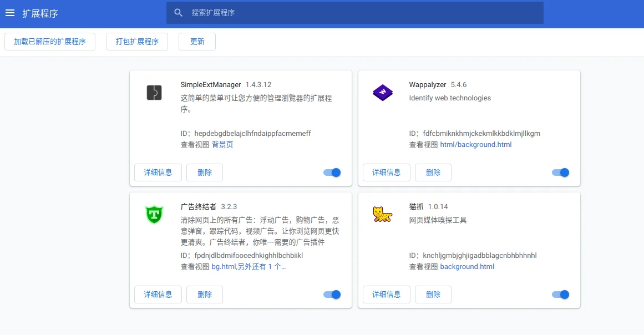
Task: Focus the 搜索扩展程序 search field
Action: pyautogui.click(x=355, y=13)
